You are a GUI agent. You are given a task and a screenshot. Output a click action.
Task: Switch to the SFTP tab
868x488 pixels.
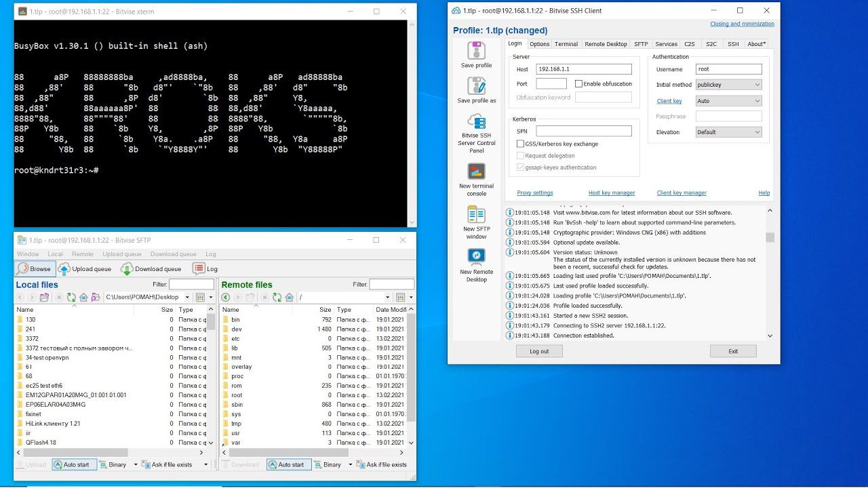click(x=641, y=44)
